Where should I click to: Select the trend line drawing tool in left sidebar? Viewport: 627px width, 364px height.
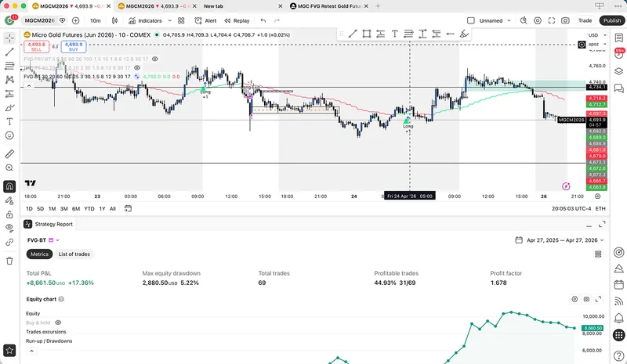(x=9, y=52)
